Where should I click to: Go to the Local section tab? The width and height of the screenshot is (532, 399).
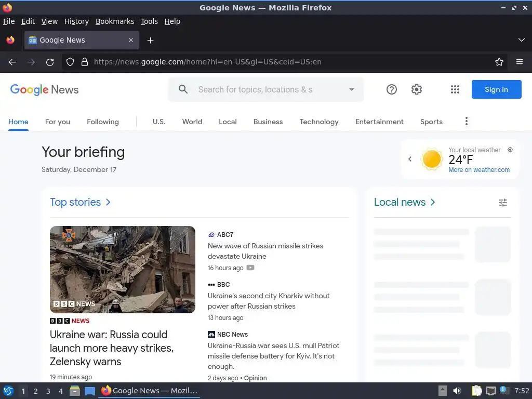pyautogui.click(x=228, y=122)
